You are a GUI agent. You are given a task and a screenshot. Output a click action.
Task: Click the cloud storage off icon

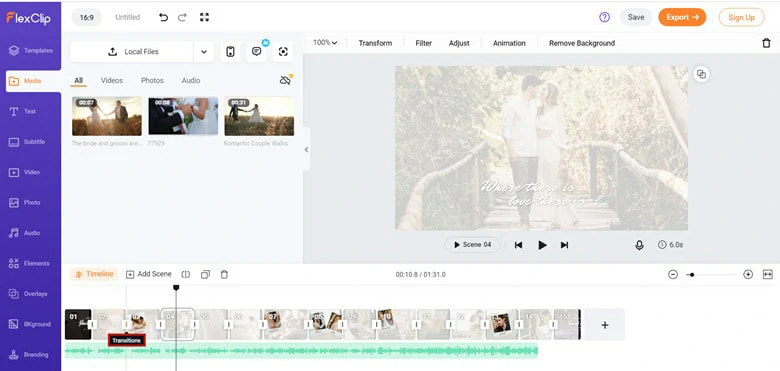pos(286,80)
